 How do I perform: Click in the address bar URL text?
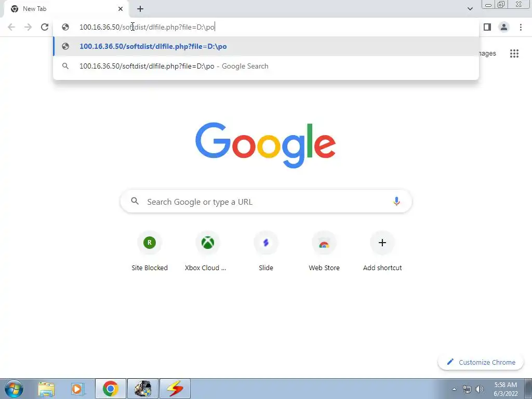147,27
